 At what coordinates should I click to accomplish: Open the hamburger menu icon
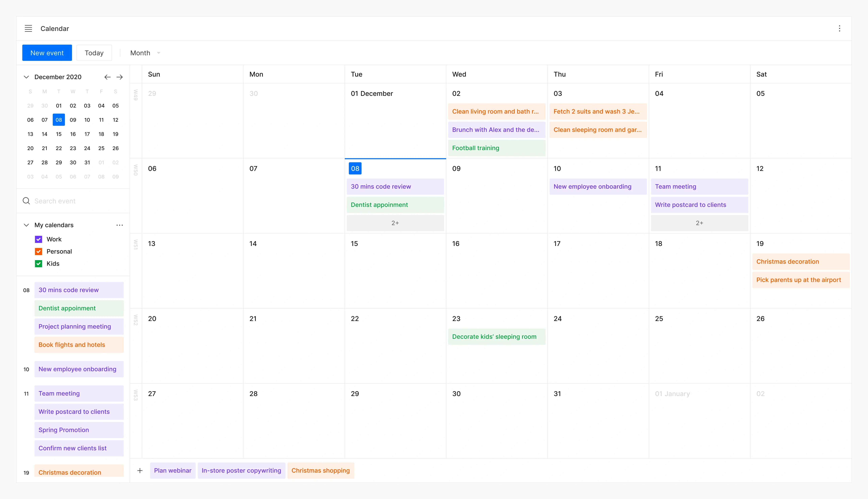28,28
